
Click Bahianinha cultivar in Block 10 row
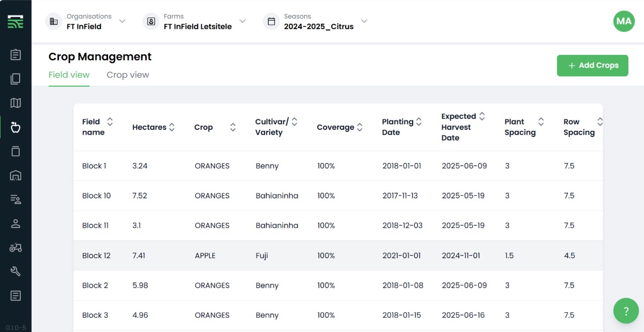click(x=277, y=195)
